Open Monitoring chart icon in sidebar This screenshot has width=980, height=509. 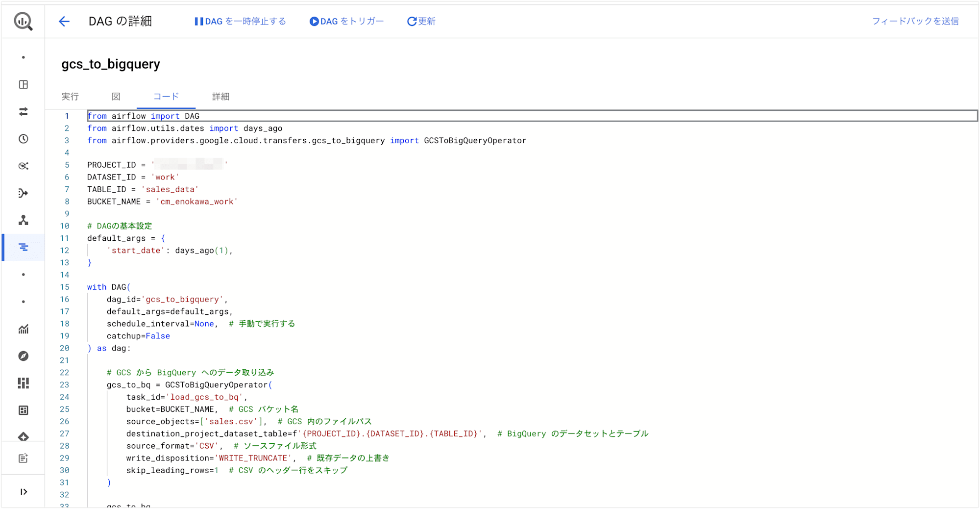(23, 329)
